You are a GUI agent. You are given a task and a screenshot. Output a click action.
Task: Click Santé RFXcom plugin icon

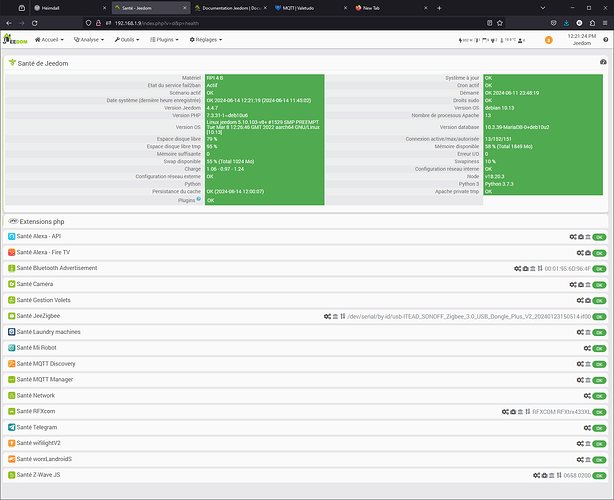coord(12,412)
